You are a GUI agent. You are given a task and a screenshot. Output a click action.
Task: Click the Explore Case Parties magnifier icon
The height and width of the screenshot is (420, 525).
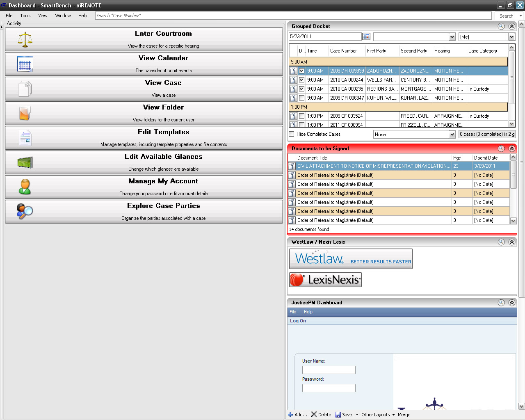click(x=25, y=212)
